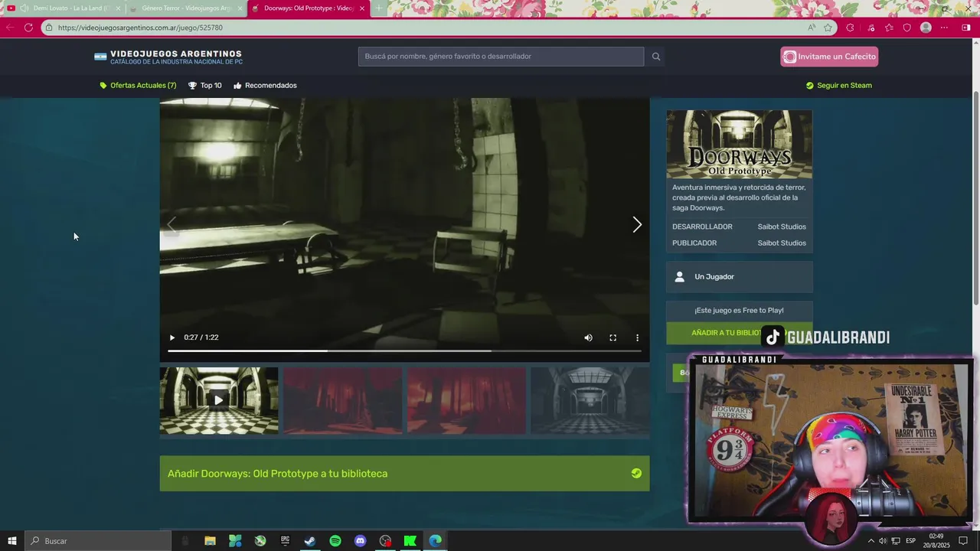Image resolution: width=980 pixels, height=551 pixels.
Task: Click the search magnifier button
Action: click(x=656, y=57)
